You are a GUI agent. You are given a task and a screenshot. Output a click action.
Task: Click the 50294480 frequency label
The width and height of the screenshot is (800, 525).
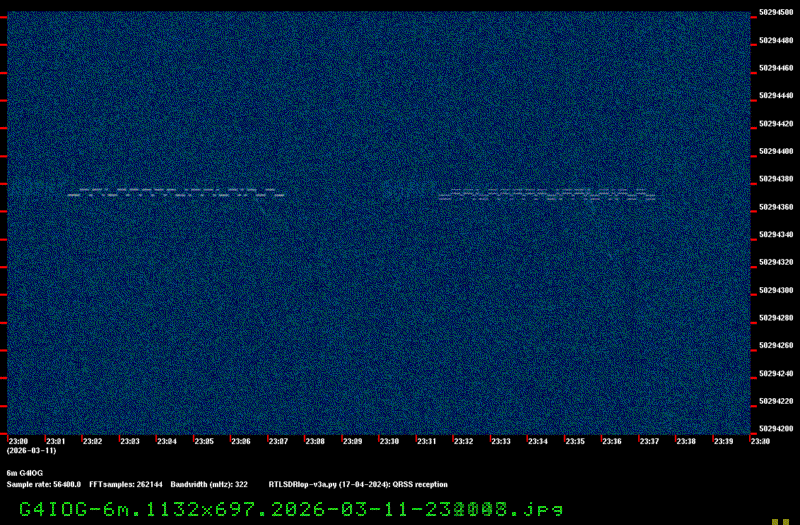click(x=776, y=40)
